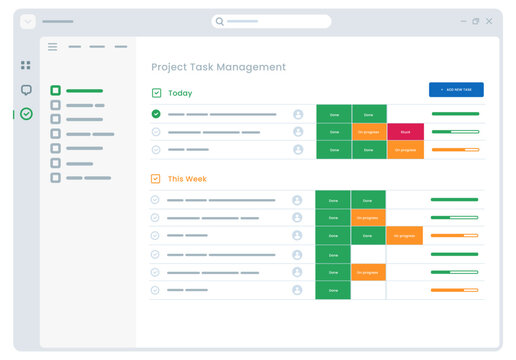Mark the fifth This Week task complete

[x=155, y=272]
